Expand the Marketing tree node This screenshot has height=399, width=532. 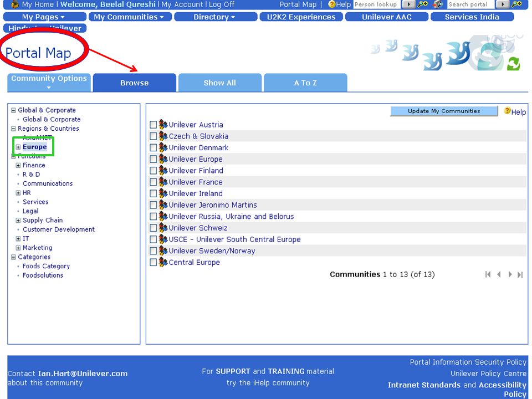click(x=18, y=248)
